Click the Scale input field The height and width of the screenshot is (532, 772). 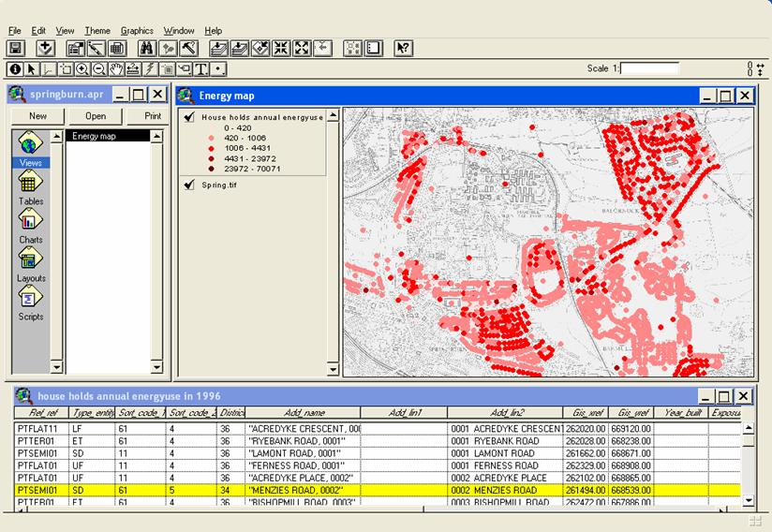pyautogui.click(x=651, y=68)
